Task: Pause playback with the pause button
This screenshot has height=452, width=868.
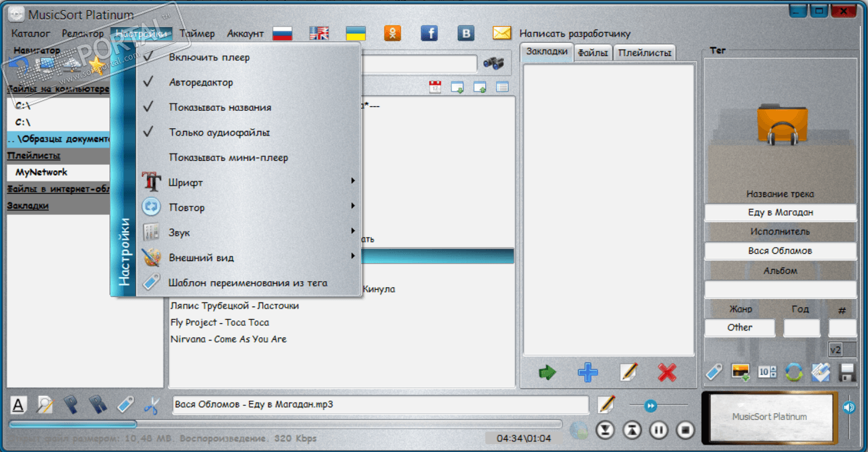Action: click(658, 430)
